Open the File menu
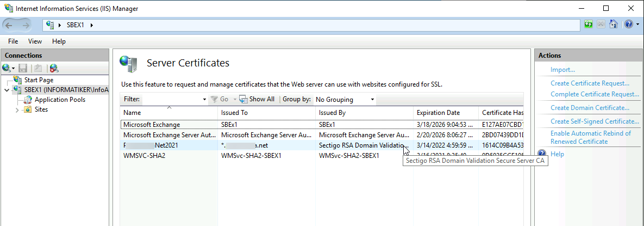 click(13, 41)
